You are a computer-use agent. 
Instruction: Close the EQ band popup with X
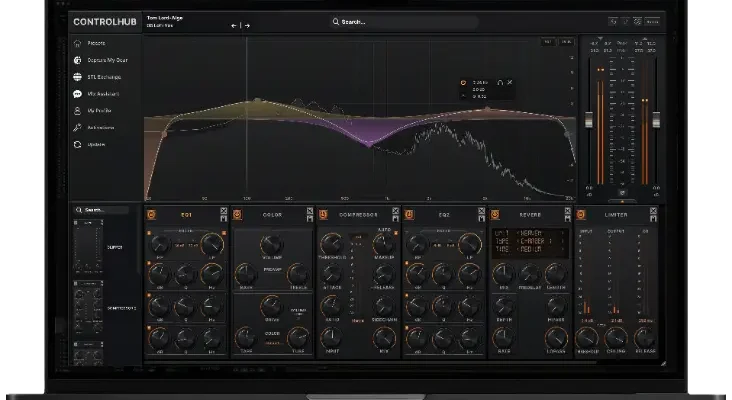click(x=510, y=82)
